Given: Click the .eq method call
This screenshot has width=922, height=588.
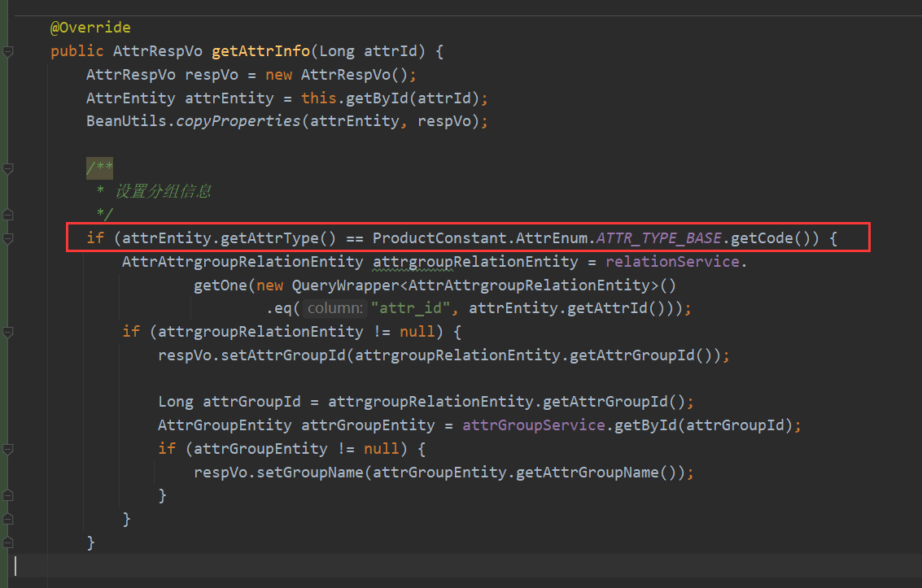Looking at the screenshot, I should 279,308.
